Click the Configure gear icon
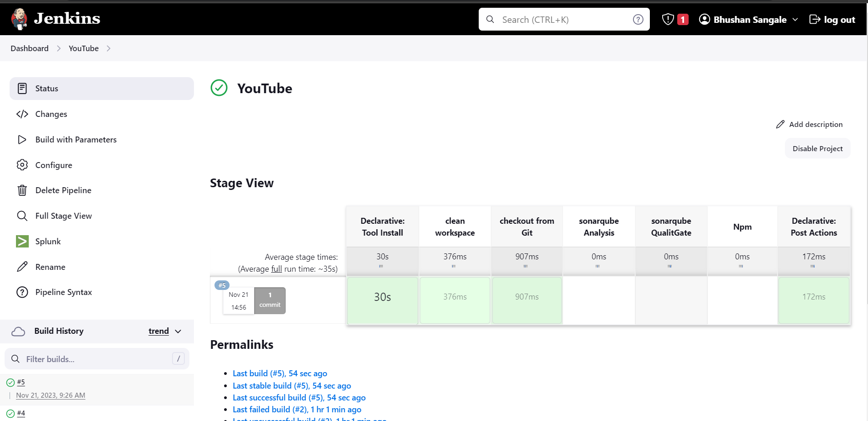This screenshot has width=868, height=421. (22, 165)
